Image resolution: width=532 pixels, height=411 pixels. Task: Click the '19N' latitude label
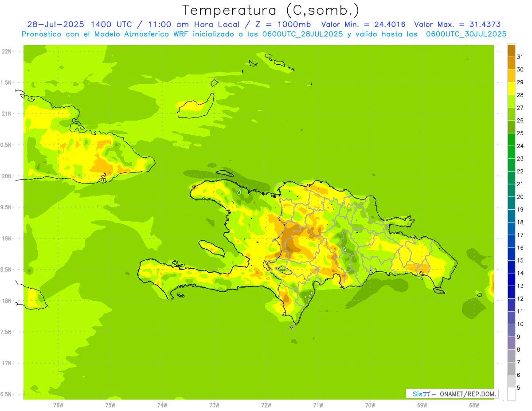coord(7,239)
